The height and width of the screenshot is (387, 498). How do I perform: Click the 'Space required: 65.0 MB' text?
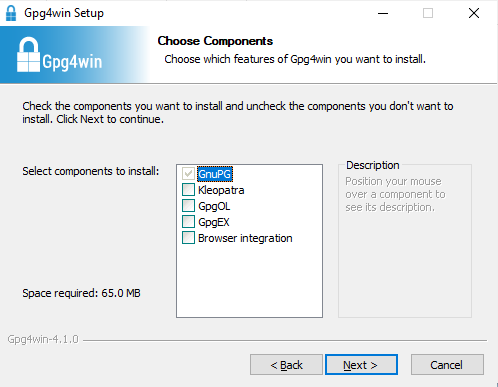coord(81,293)
